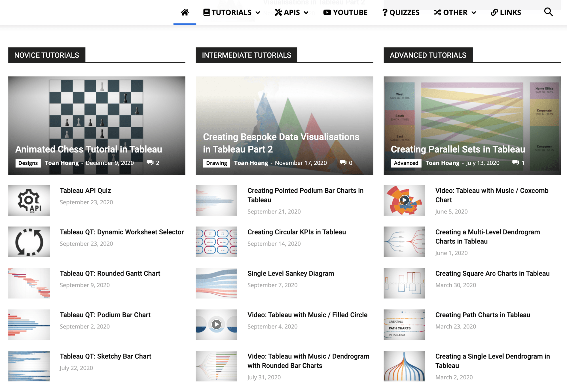Open the search magnifier icon
567x392 pixels.
pos(548,12)
